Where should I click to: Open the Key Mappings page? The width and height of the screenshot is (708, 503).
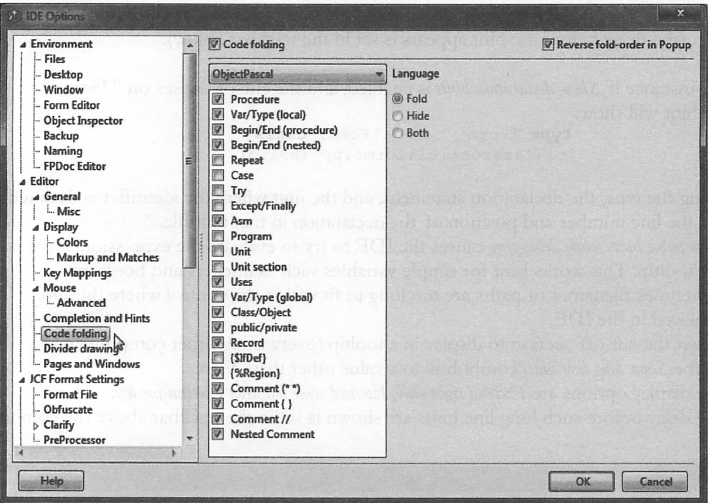point(79,273)
